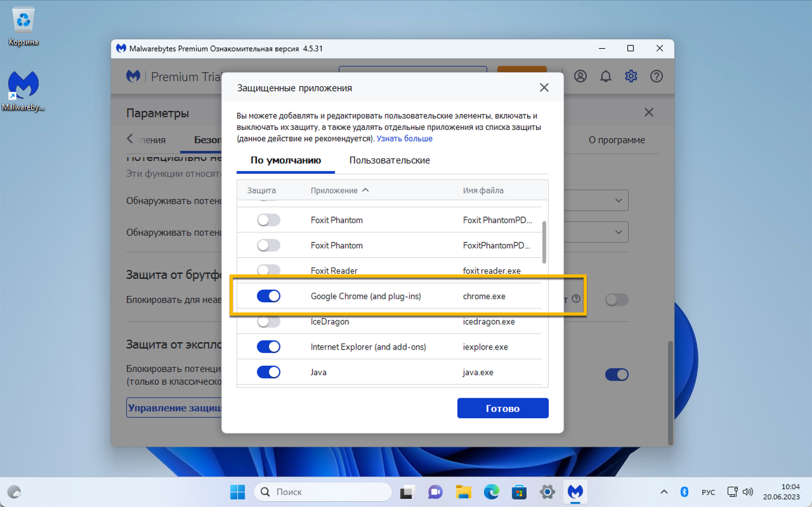Open the widgets icon at taskbar's left end
This screenshot has width=812, height=507.
coord(14,492)
